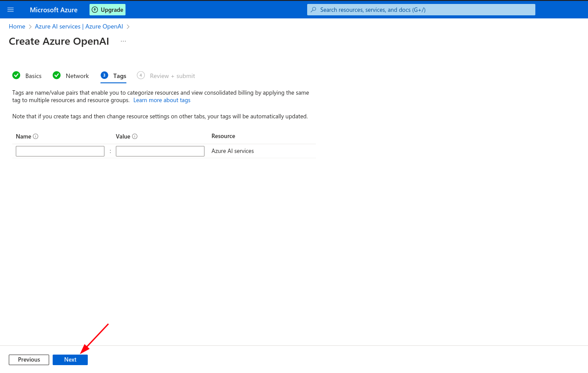Switch to the Basics step

[33, 76]
